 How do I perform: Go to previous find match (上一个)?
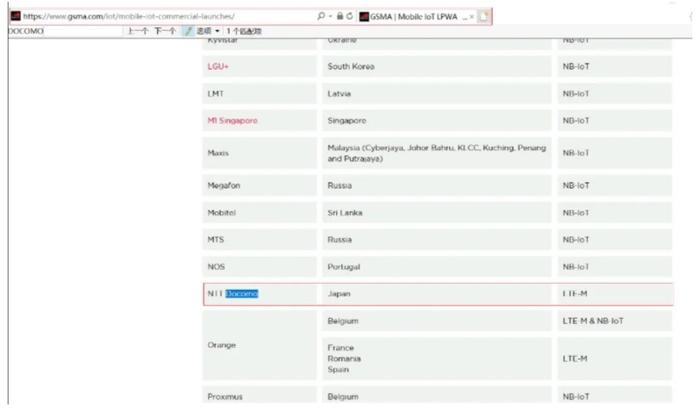coord(138,31)
